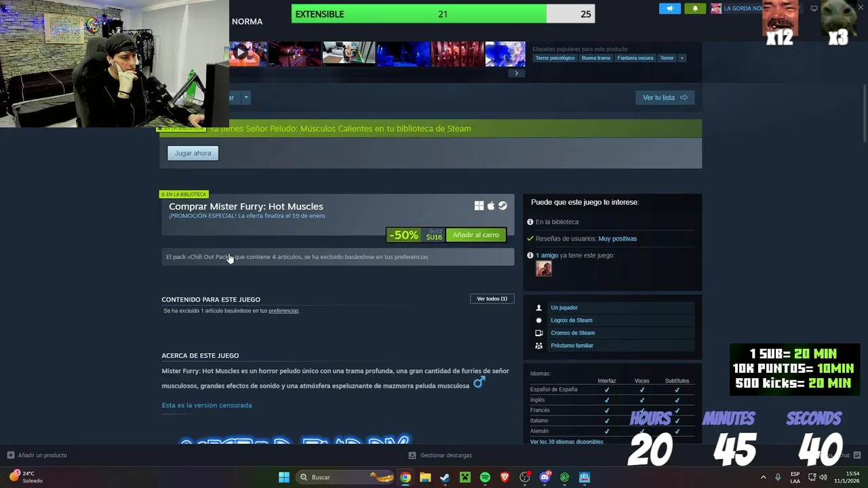Open the taskbar clock showing 15:54

[x=848, y=477]
